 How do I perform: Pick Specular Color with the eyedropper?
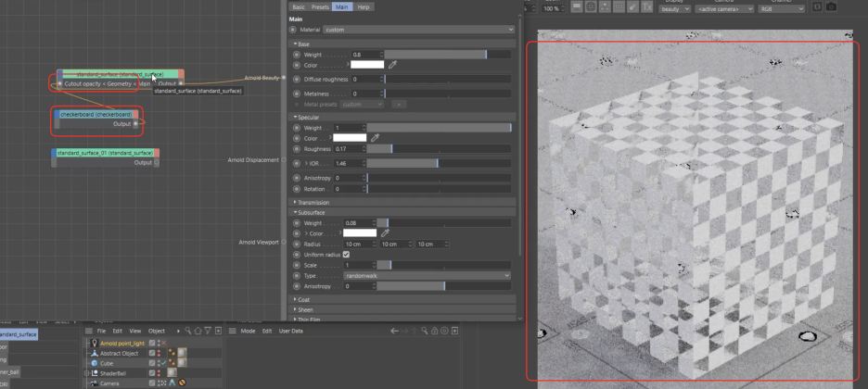coord(375,138)
